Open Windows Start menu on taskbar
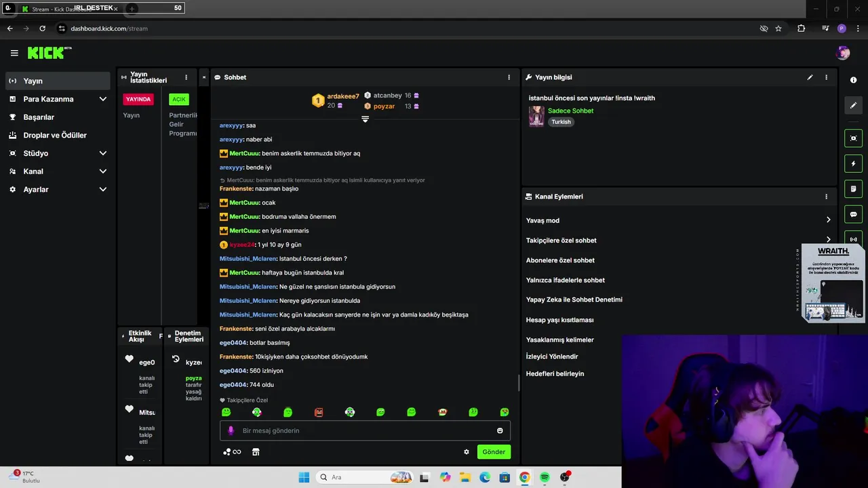 tap(304, 477)
